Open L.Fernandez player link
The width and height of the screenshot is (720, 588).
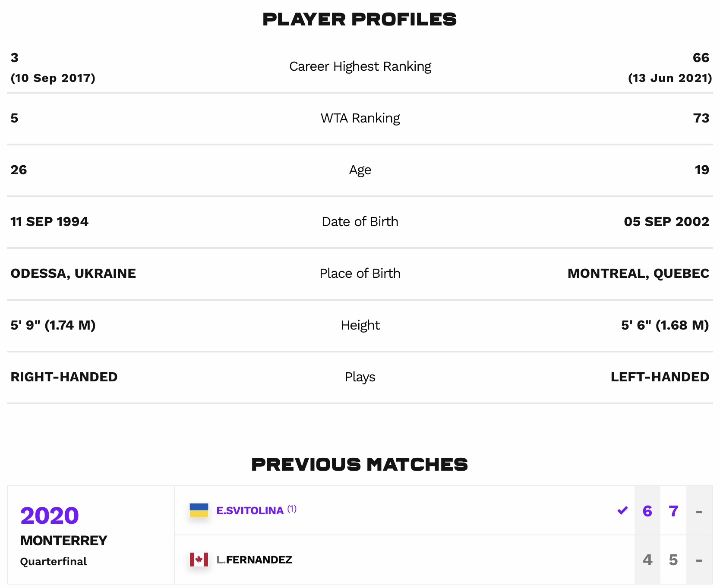click(x=254, y=560)
